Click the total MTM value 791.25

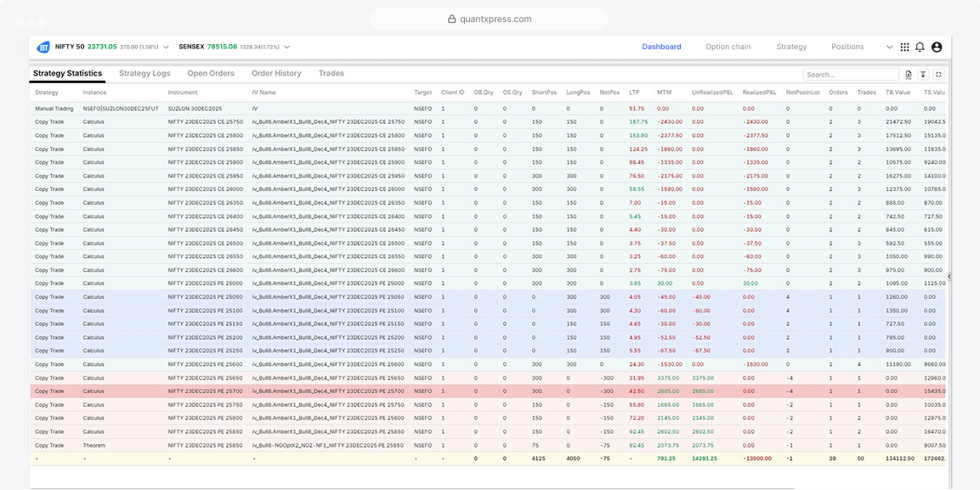(x=666, y=459)
